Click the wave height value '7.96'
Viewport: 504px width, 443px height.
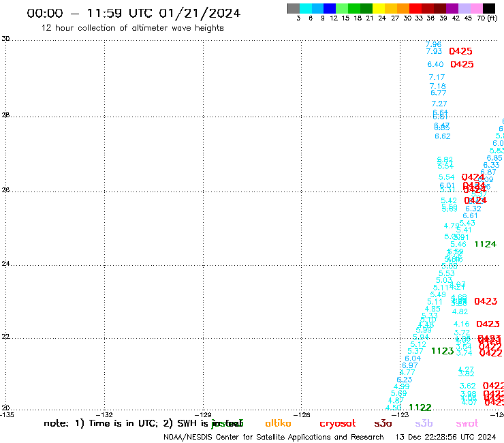(x=433, y=44)
